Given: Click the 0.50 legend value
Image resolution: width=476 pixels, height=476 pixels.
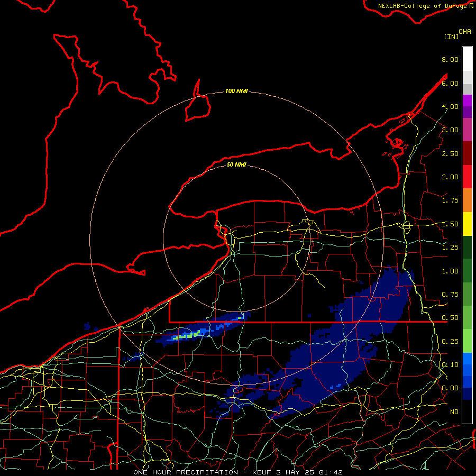Looking at the screenshot, I should click(x=450, y=318).
